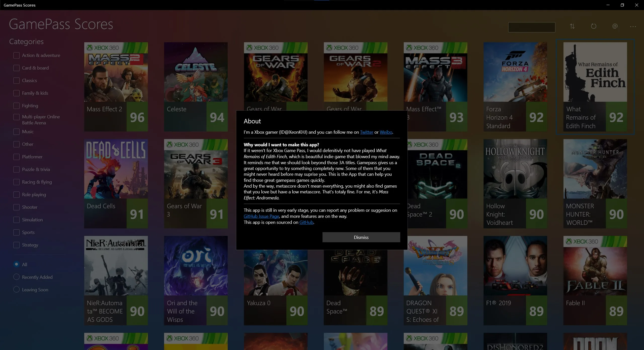Open Forza Horizon 4 Standard tile
Viewport: 644px width, 350px height.
click(x=515, y=87)
